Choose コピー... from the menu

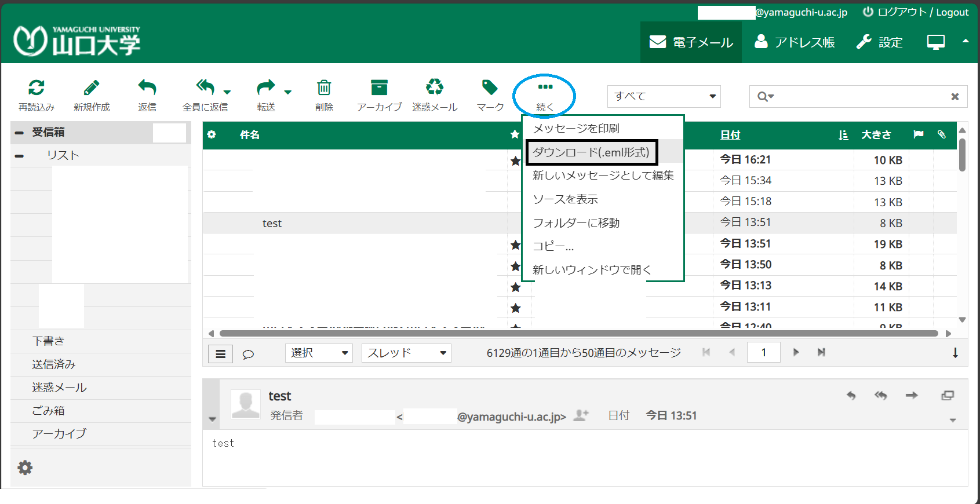coord(603,246)
